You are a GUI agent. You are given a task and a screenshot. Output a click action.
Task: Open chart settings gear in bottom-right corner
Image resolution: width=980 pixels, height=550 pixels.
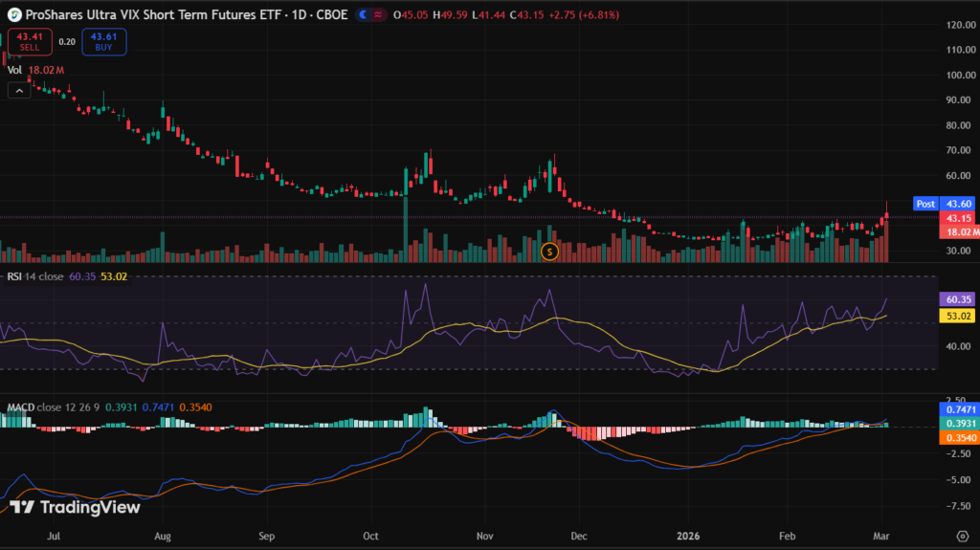pyautogui.click(x=962, y=535)
